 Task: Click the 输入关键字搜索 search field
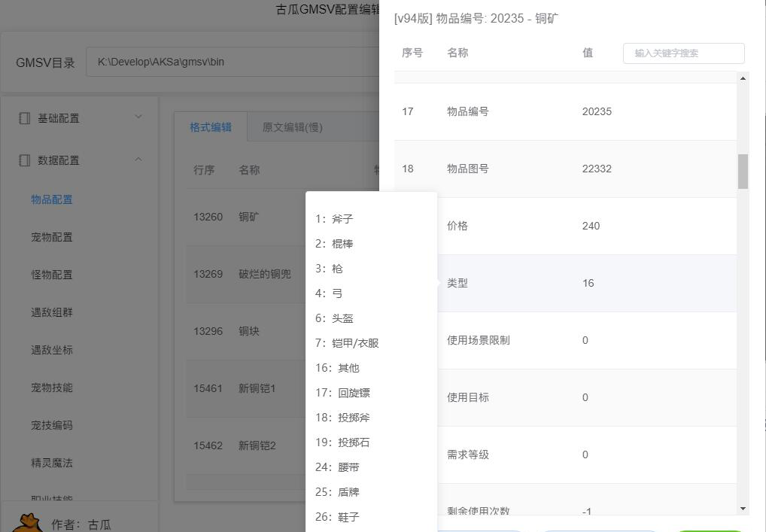[x=683, y=53]
